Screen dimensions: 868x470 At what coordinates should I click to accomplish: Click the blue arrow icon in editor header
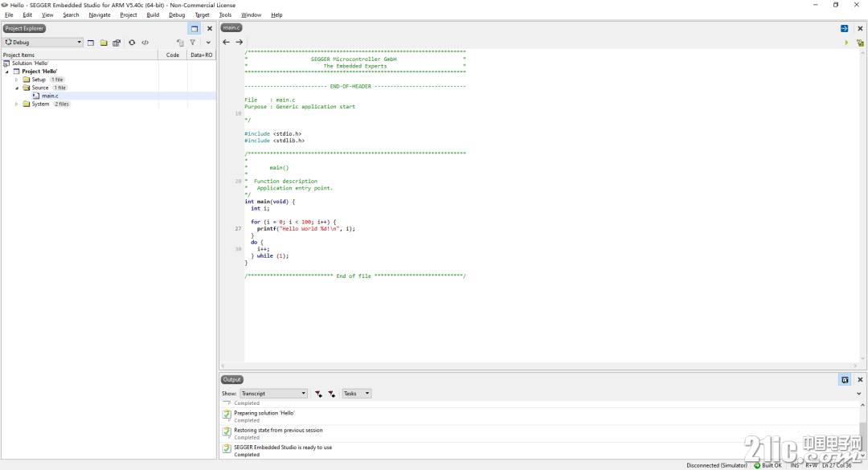coord(844,28)
